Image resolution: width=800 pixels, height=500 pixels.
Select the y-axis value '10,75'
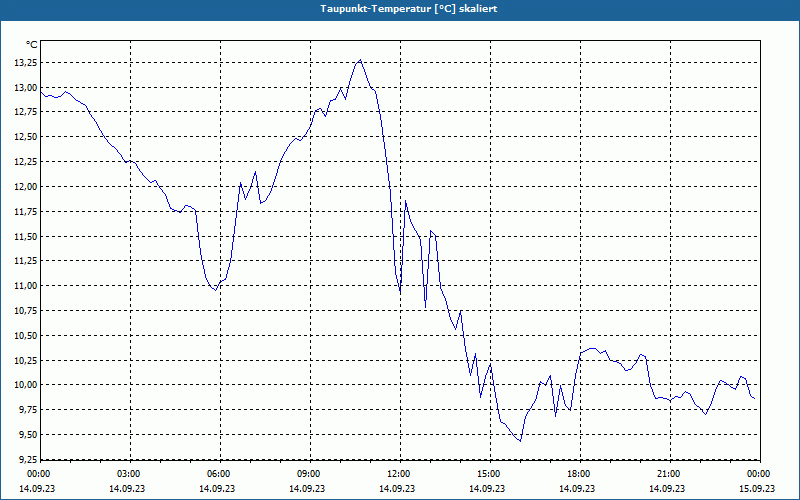(27, 311)
